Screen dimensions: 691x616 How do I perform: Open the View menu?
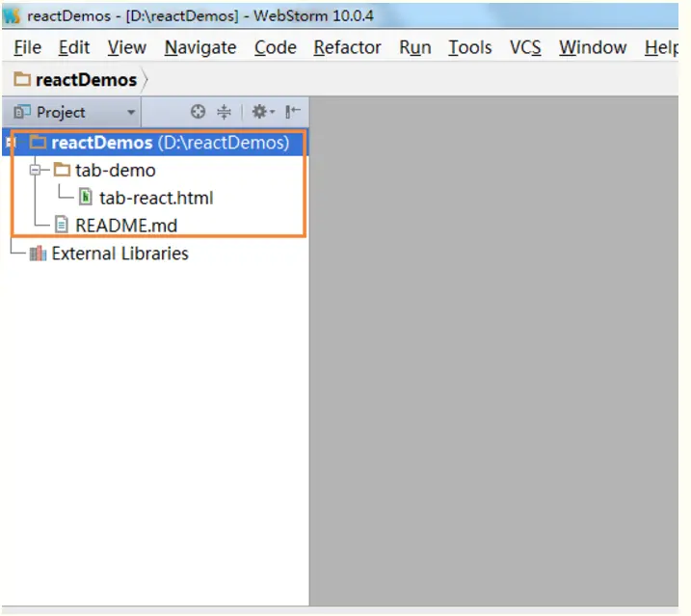pyautogui.click(x=127, y=47)
